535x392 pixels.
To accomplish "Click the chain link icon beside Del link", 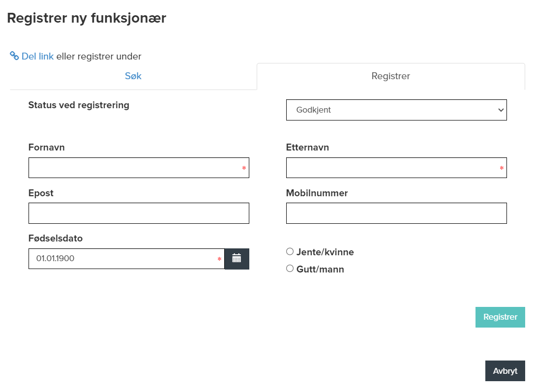I will tap(14, 56).
